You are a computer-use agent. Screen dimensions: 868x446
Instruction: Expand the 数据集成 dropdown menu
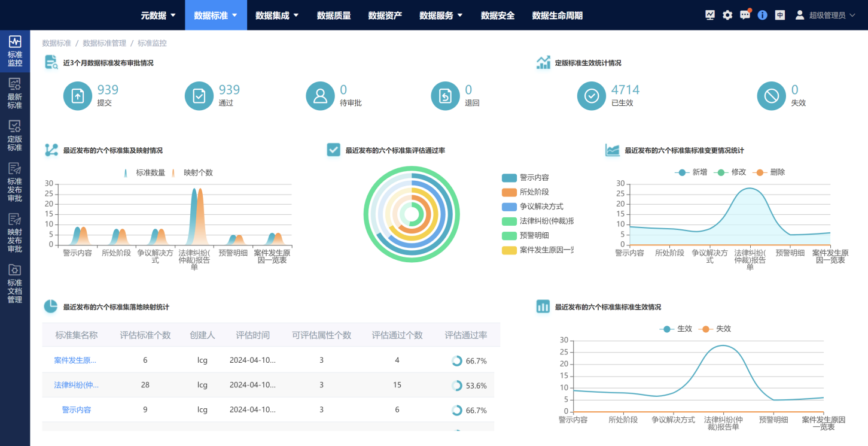tap(276, 16)
